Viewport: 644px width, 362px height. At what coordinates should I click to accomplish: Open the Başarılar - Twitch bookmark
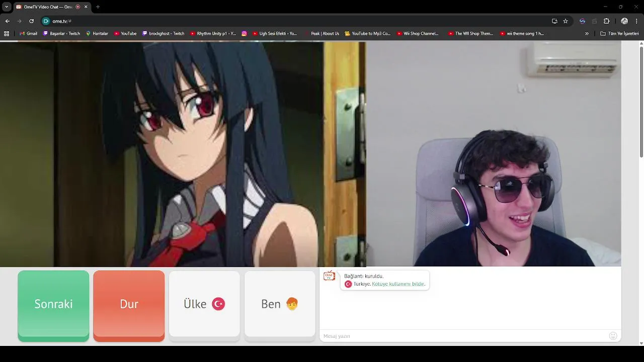[61, 34]
